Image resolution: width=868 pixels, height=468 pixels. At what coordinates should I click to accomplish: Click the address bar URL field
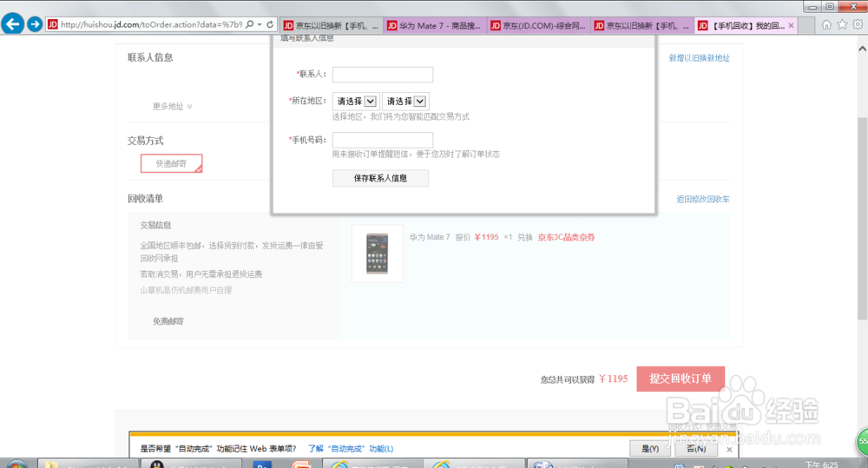(x=150, y=24)
